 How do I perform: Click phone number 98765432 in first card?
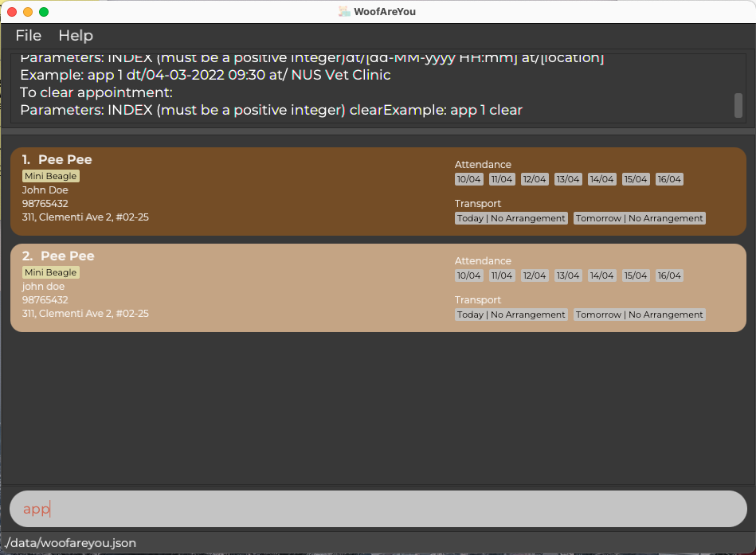click(x=45, y=204)
